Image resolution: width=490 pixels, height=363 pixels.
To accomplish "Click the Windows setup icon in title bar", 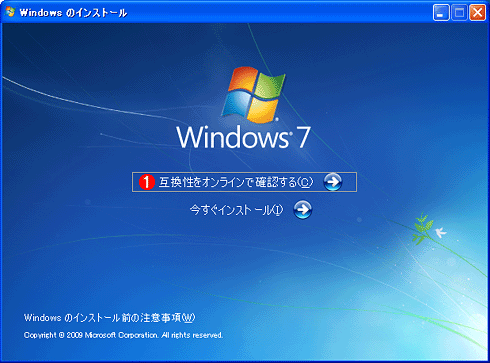I will tap(11, 12).
